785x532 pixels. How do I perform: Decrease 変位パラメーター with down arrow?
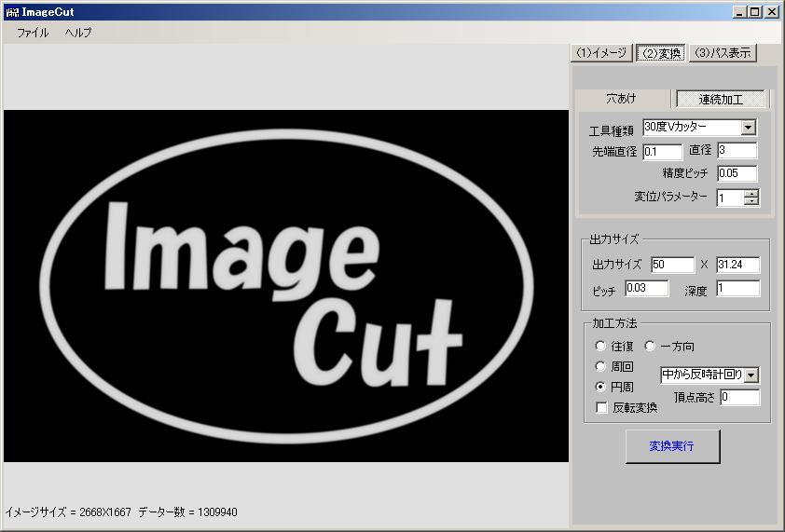pos(751,201)
